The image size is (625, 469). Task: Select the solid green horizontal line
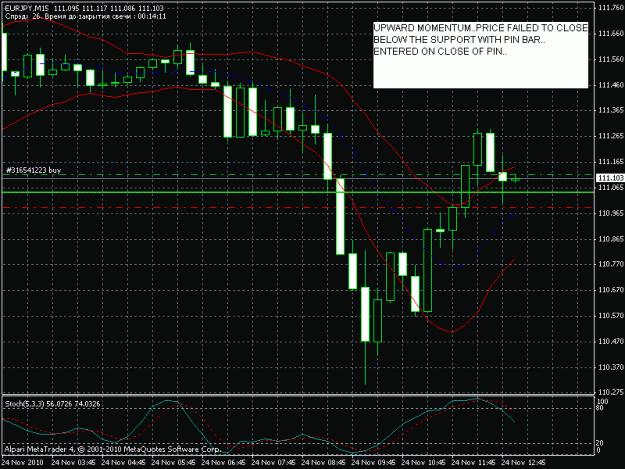(x=298, y=192)
